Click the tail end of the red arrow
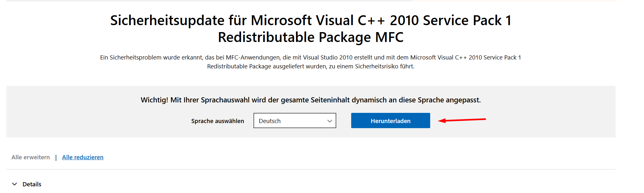 pyautogui.click(x=484, y=119)
